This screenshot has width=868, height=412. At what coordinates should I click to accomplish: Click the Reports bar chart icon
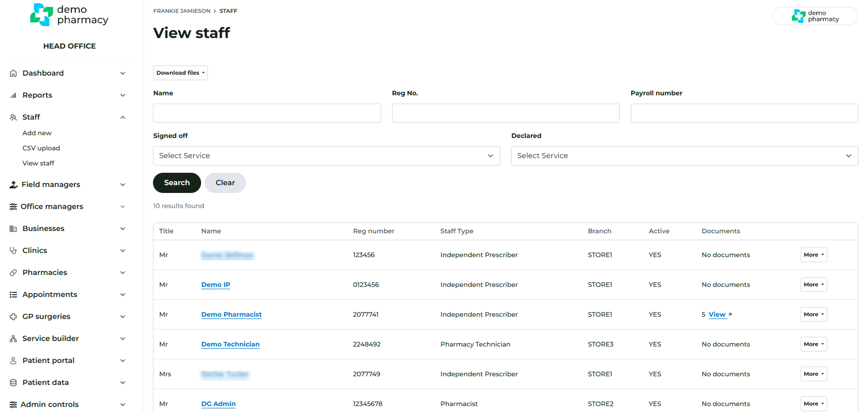click(x=13, y=95)
